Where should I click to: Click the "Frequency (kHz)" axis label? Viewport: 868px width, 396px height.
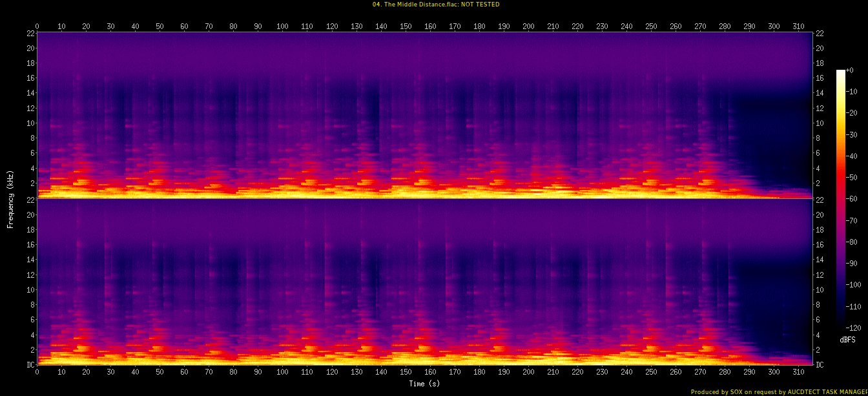[10, 198]
